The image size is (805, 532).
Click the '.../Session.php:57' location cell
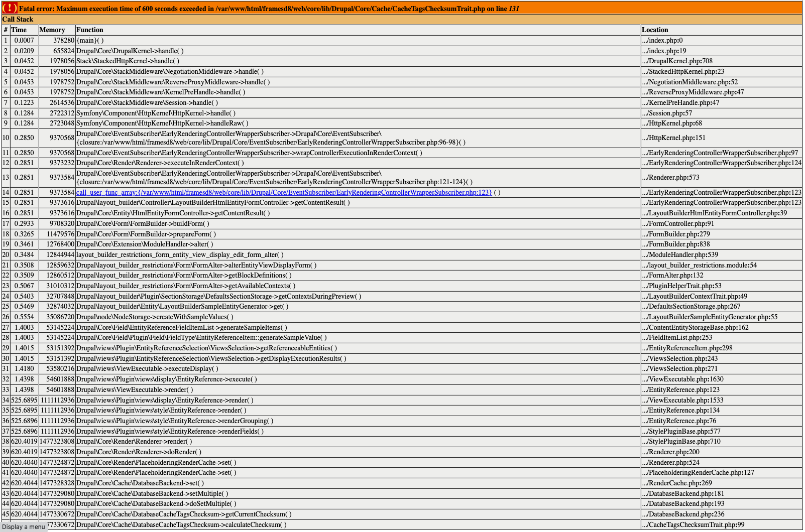point(722,113)
